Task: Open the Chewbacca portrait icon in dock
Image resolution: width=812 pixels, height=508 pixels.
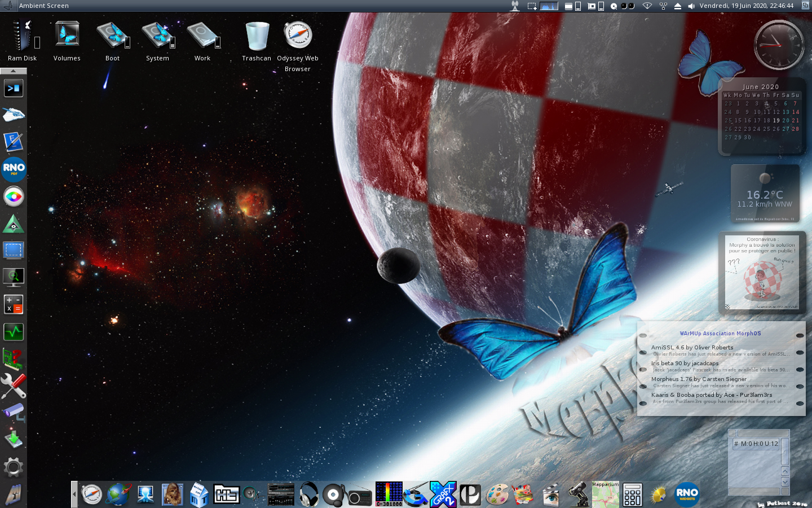Action: point(173,494)
